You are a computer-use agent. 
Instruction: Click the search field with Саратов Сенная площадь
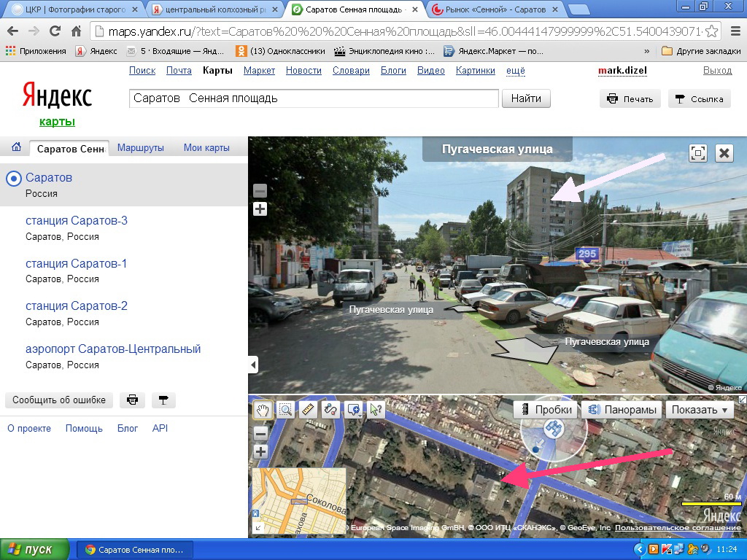[314, 98]
